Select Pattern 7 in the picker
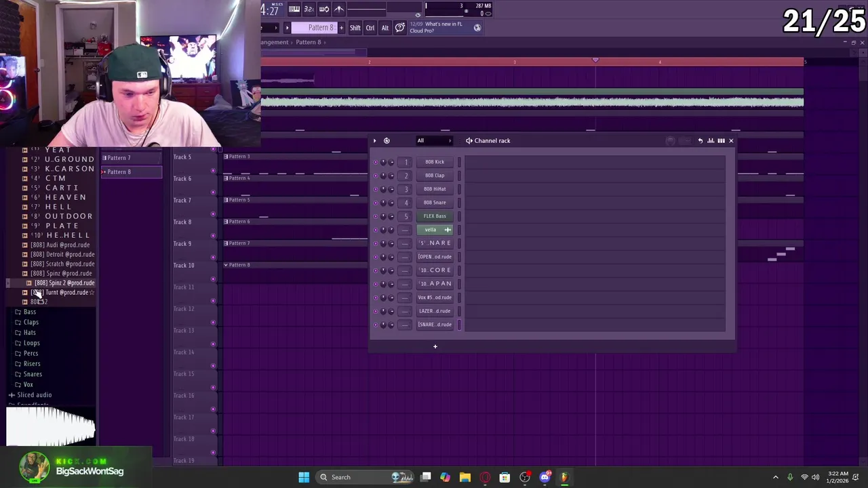The width and height of the screenshot is (868, 488). tap(132, 158)
